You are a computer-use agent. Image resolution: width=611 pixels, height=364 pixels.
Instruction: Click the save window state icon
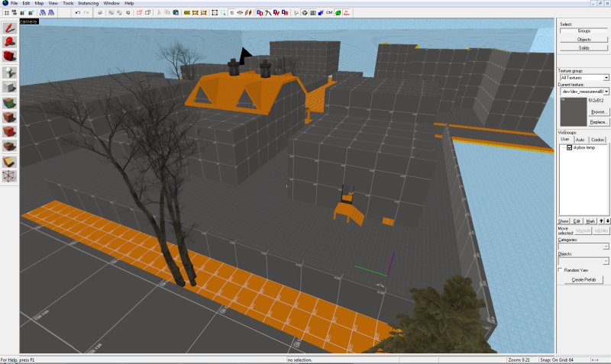51,12
